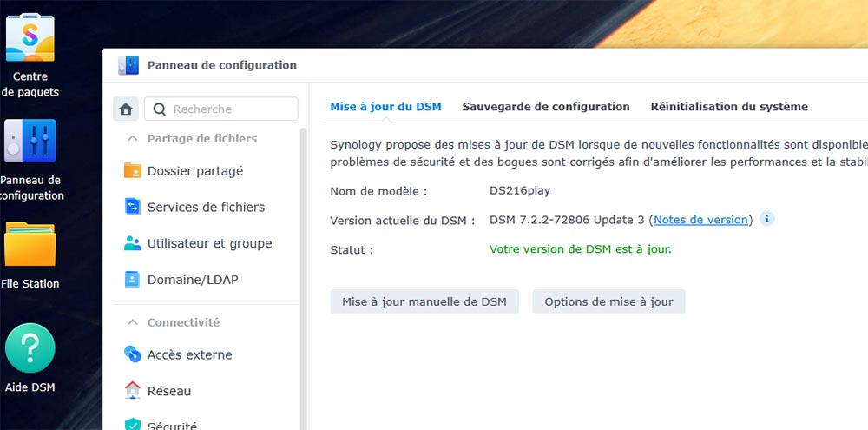Click Mise à jour manuelle de DSM button

424,301
